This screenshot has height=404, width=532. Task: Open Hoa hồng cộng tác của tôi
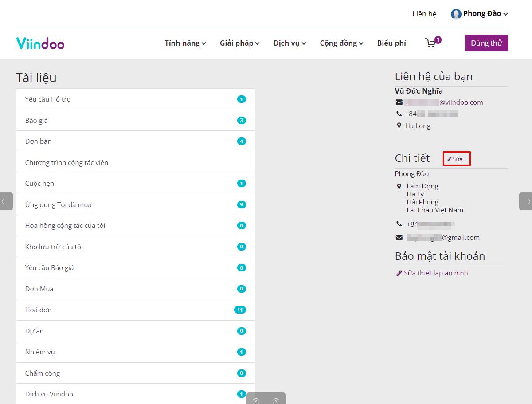[136, 226]
